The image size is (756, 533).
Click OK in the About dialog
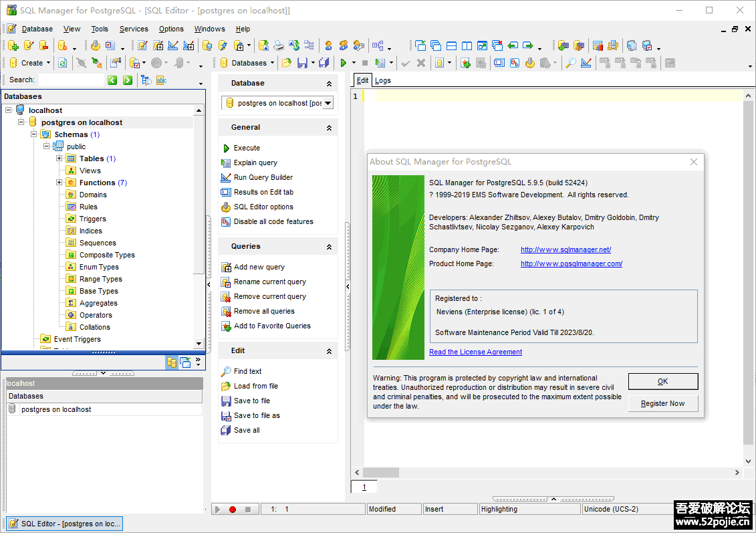tap(663, 381)
